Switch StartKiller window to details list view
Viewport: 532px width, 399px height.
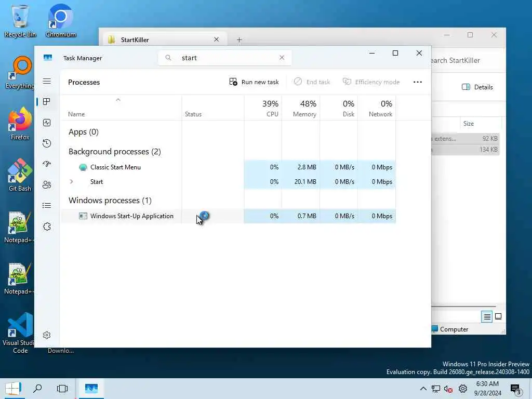(x=486, y=316)
